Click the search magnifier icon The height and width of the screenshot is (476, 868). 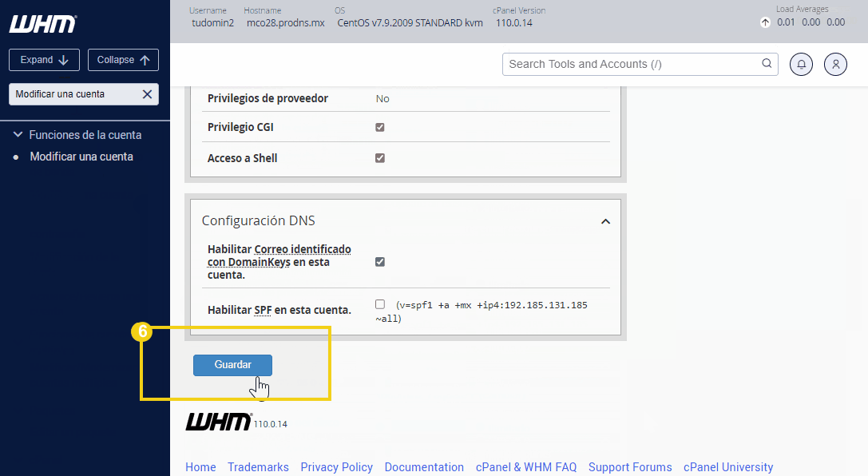767,64
